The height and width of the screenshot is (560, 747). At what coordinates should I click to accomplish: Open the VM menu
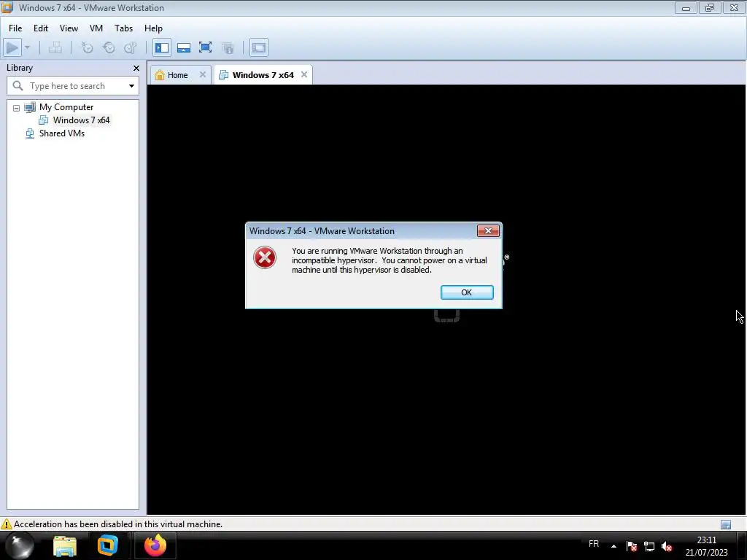coord(96,28)
